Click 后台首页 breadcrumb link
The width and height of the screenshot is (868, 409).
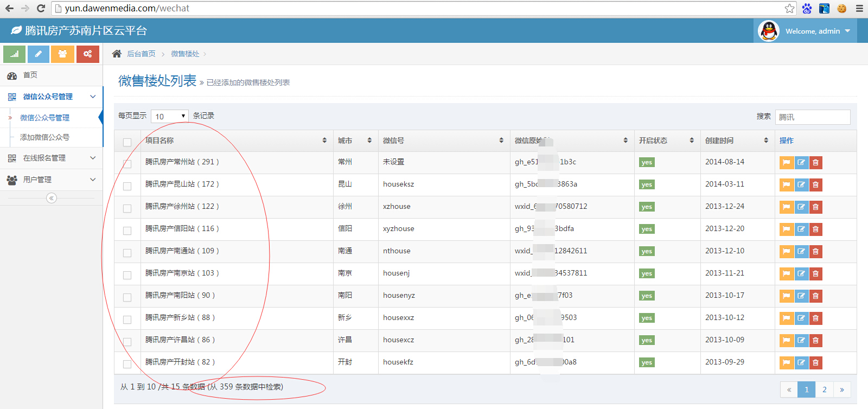(141, 54)
